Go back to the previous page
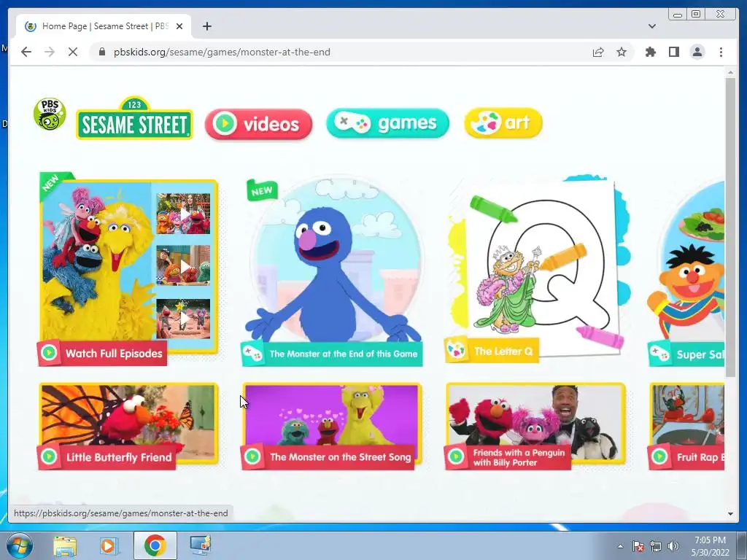747x560 pixels. coord(26,52)
